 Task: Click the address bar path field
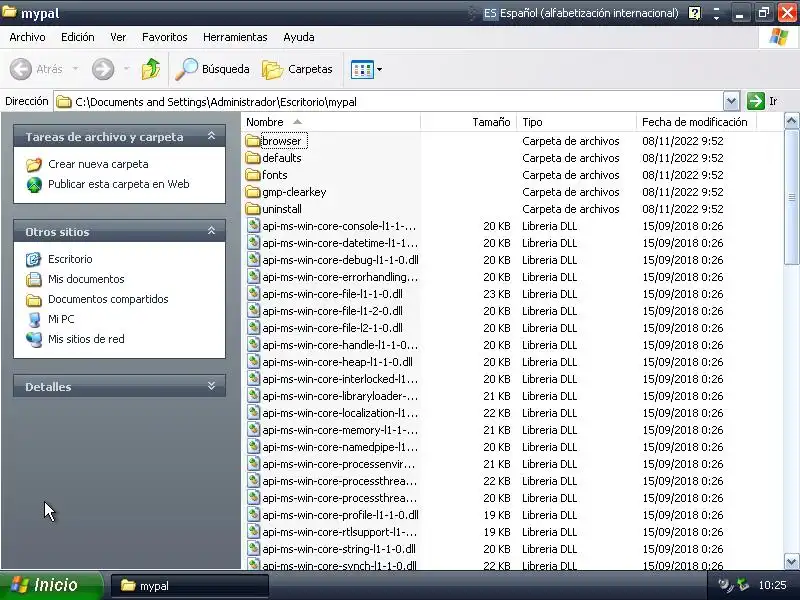click(x=388, y=102)
